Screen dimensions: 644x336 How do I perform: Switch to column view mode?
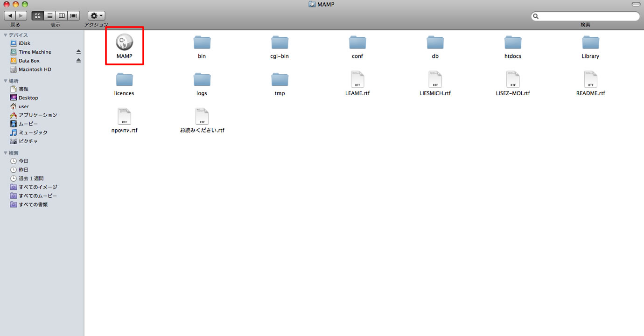62,16
